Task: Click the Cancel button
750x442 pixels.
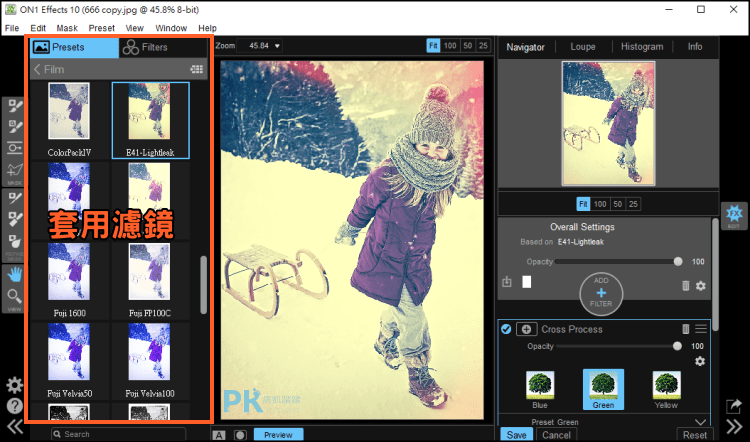Action: point(556,435)
